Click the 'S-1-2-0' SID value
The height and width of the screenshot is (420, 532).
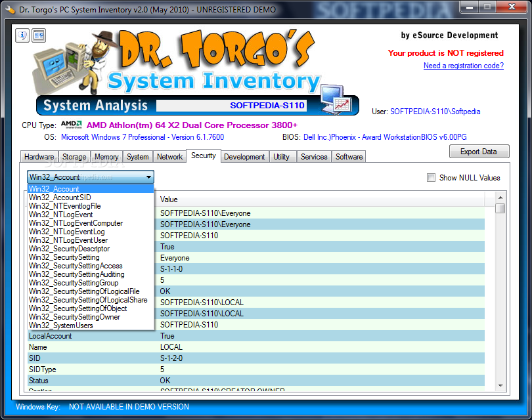[171, 358]
